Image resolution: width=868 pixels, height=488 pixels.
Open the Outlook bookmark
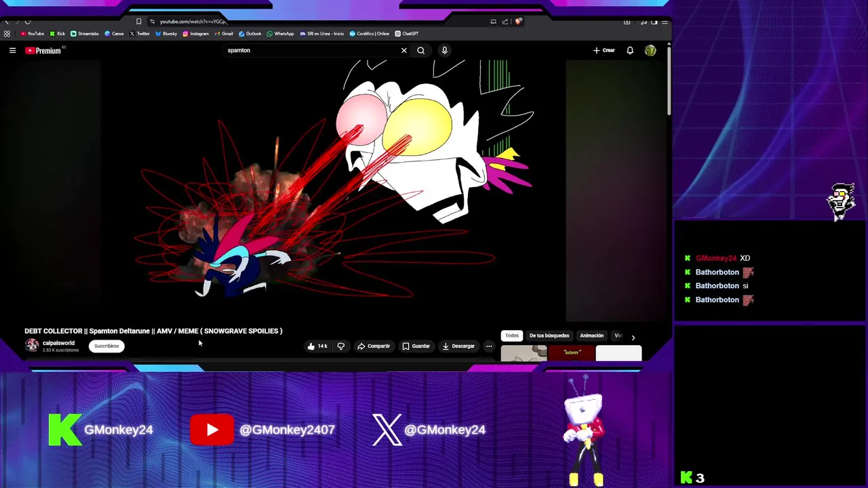pyautogui.click(x=250, y=34)
